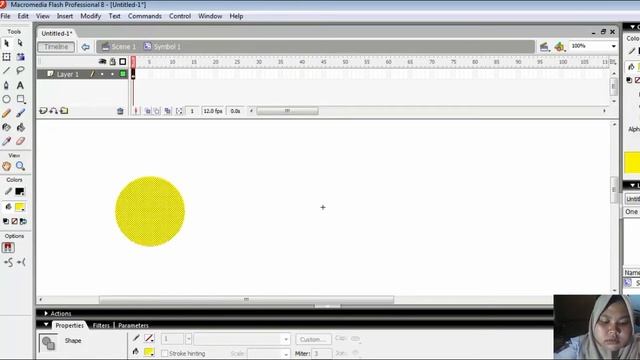Collapse the Properties panel triangle
This screenshot has height=360, width=640.
[46, 325]
